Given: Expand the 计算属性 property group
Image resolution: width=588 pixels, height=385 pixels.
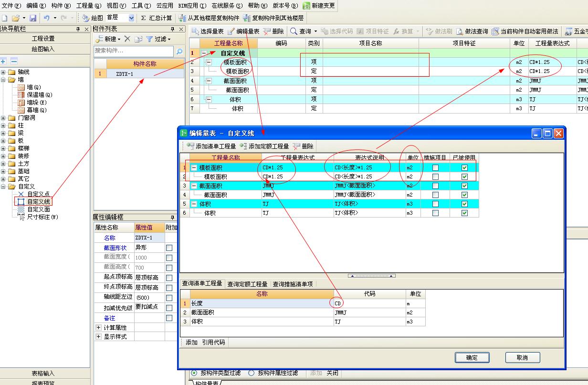Looking at the screenshot, I should 99,328.
